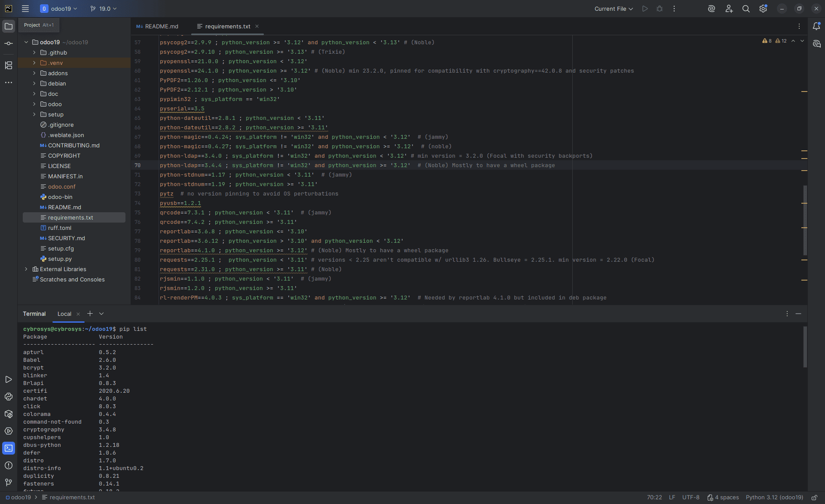Open the Project tool window
The width and height of the screenshot is (825, 504).
tap(9, 26)
